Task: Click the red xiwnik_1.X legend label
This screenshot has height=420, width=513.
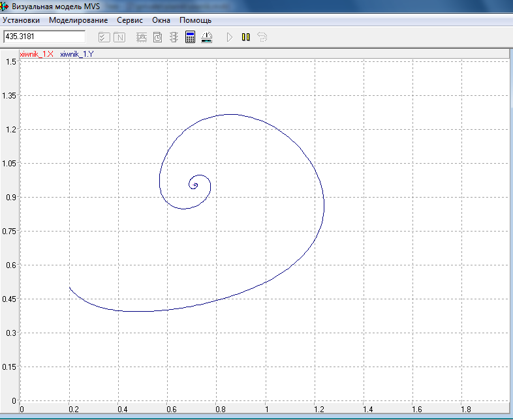Action: click(x=37, y=54)
